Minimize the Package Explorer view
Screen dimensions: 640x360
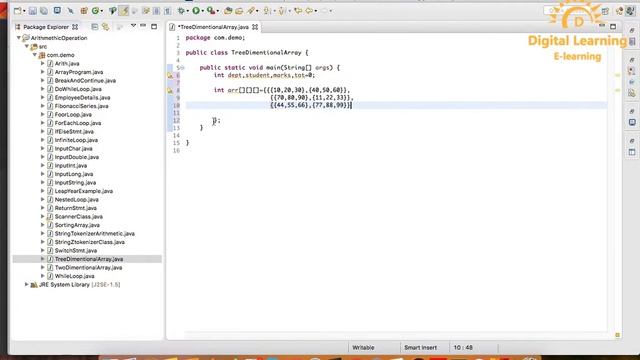(143, 26)
